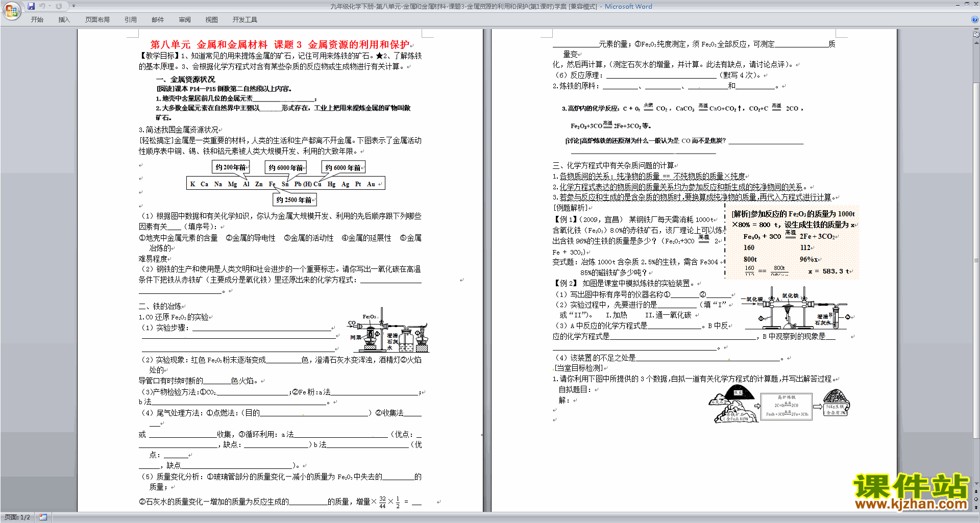Click the text [当堂目标检测]
This screenshot has height=523, width=980.
pos(579,368)
